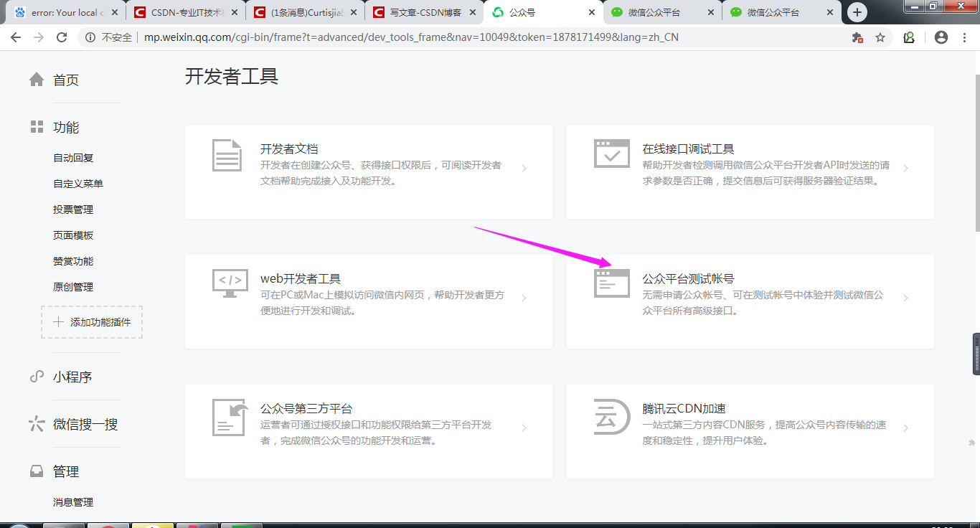
Task: Expand the 公众号第三方平台 card chevron
Action: tap(524, 428)
